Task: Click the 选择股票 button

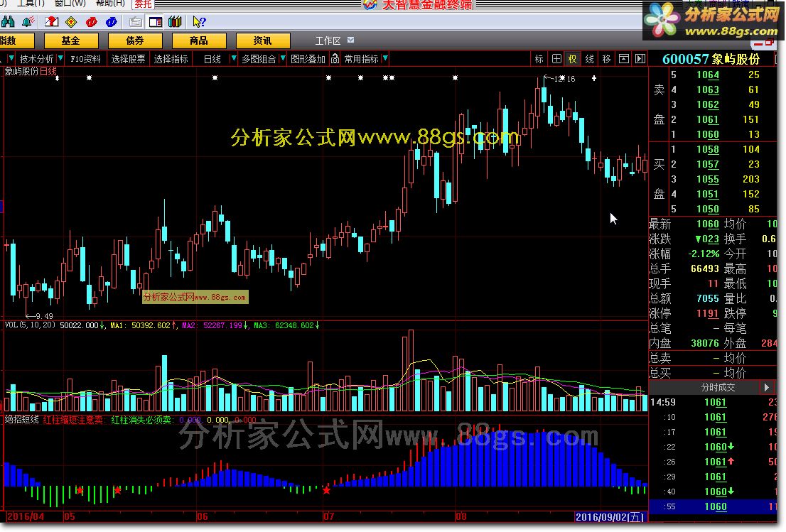Action: [128, 59]
